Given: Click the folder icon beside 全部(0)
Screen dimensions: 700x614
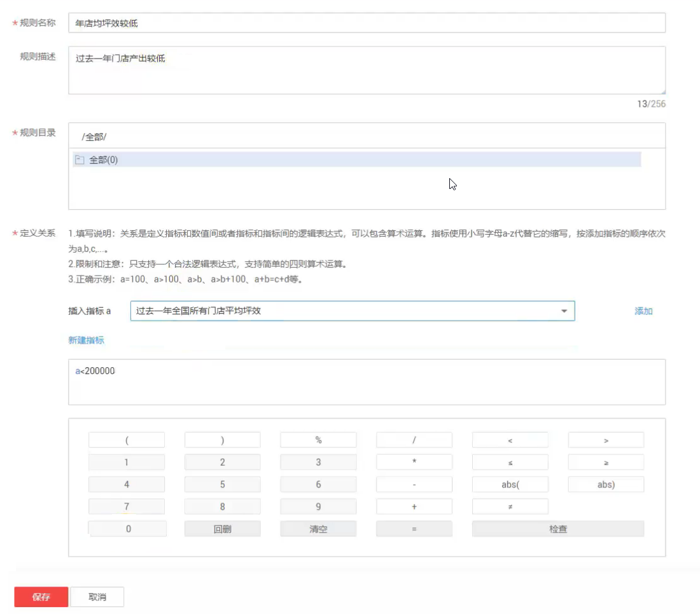Looking at the screenshot, I should coord(80,160).
